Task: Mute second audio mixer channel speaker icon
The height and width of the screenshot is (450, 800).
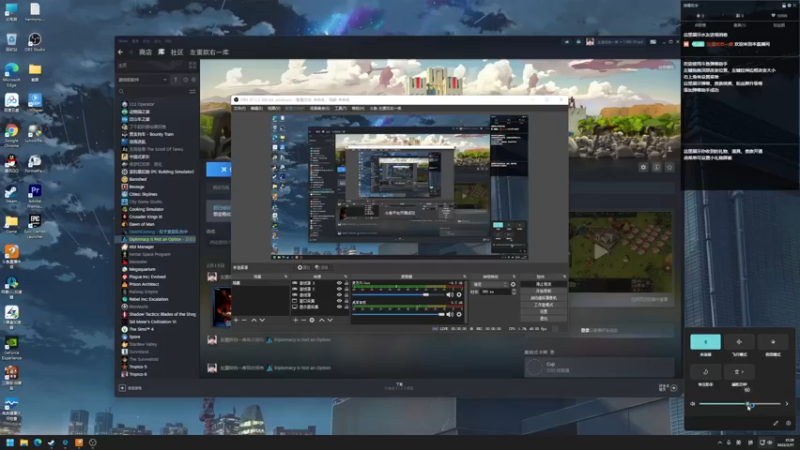Action: coord(449,315)
